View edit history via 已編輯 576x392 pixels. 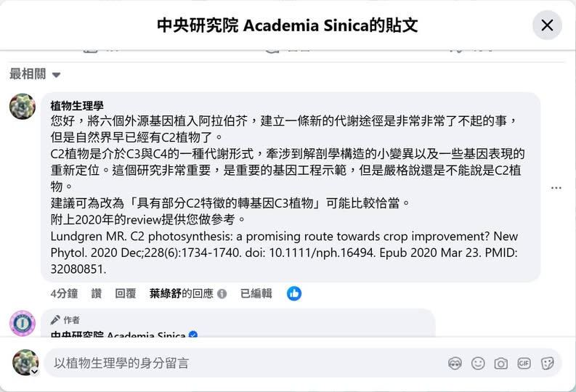coord(256,293)
